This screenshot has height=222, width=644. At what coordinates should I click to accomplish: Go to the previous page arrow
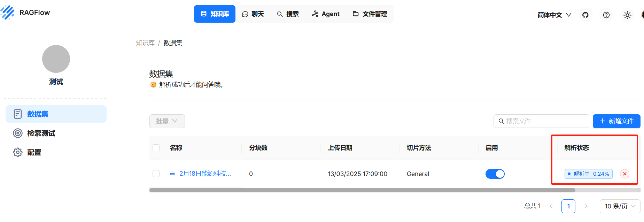tap(551, 206)
